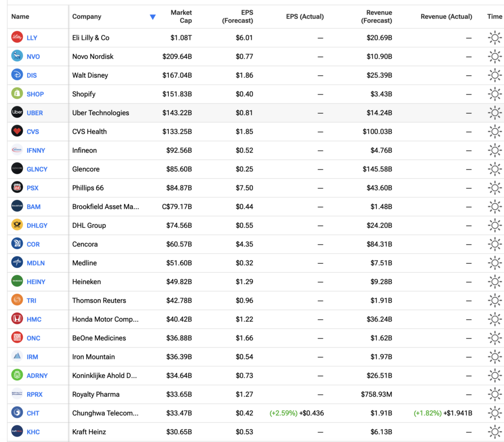Click the $1.08T market cap cell
Image resolution: width=504 pixels, height=442 pixels.
pos(181,37)
